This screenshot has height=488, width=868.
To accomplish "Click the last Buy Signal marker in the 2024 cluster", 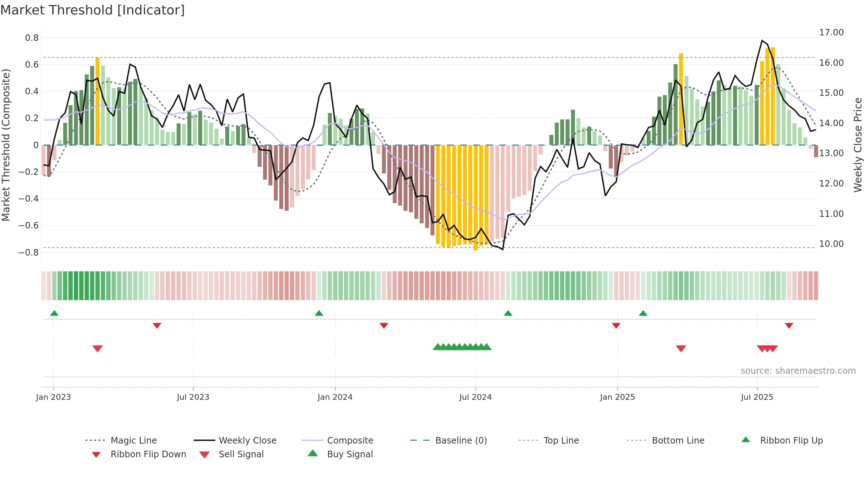I will [x=487, y=347].
